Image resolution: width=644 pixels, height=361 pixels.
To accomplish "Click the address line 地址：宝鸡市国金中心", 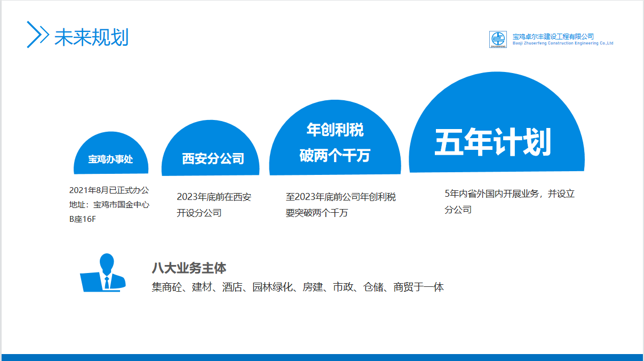I will pos(109,204).
